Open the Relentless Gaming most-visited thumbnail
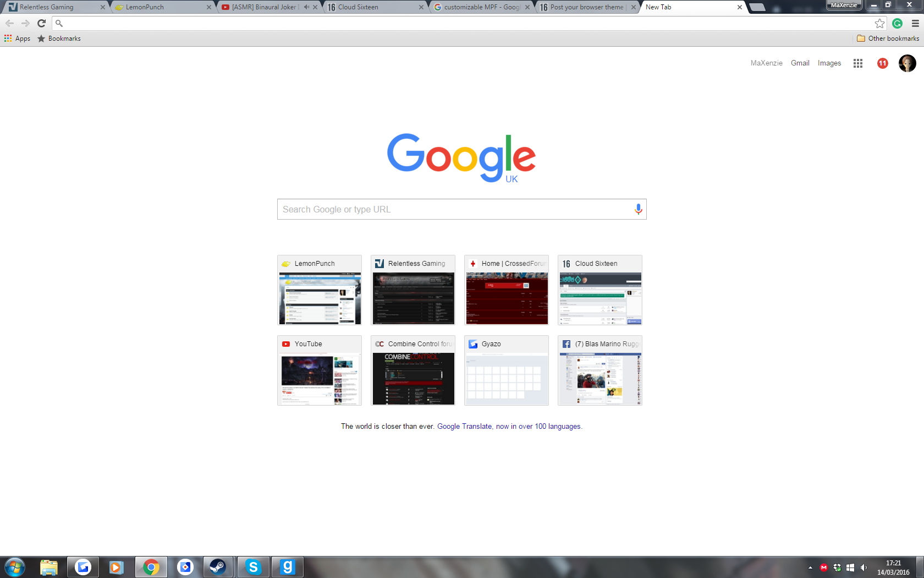This screenshot has height=578, width=924. [413, 290]
